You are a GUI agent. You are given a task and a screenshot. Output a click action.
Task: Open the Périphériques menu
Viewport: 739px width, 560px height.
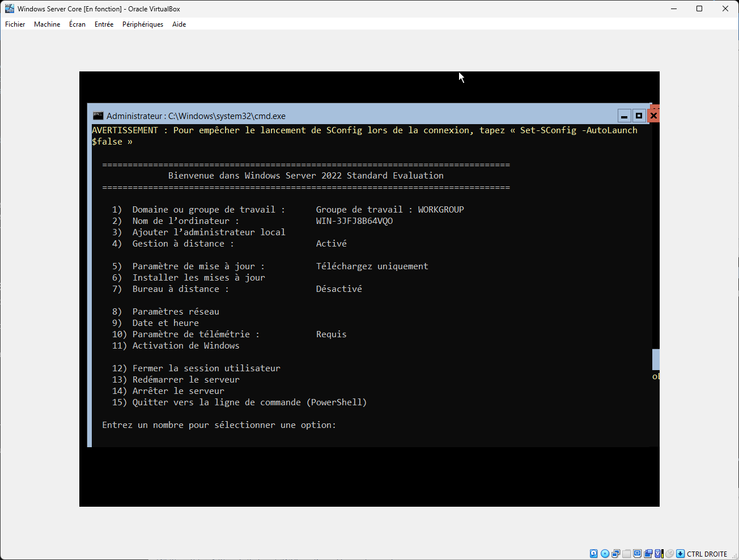143,24
